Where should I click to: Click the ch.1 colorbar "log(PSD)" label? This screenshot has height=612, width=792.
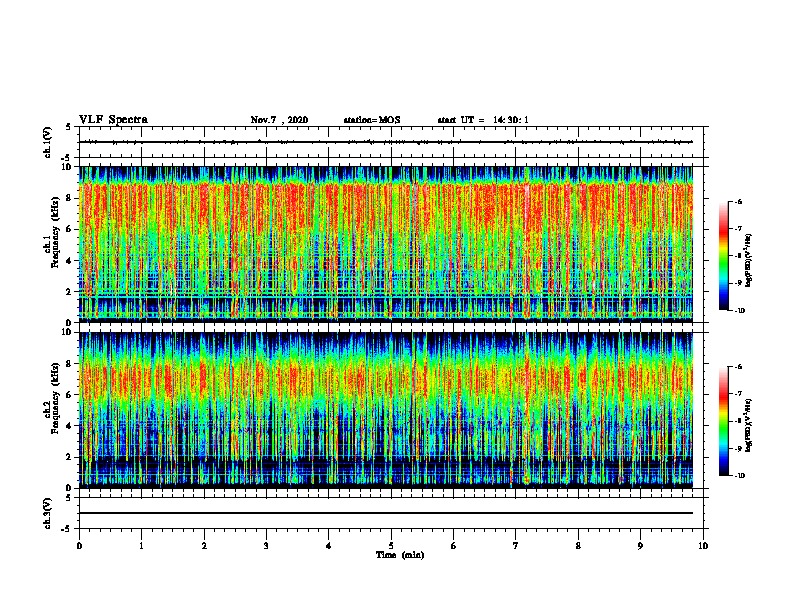pos(749,260)
